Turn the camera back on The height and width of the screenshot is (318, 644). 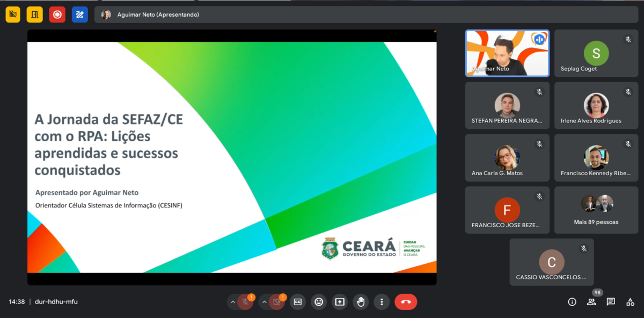tap(277, 302)
